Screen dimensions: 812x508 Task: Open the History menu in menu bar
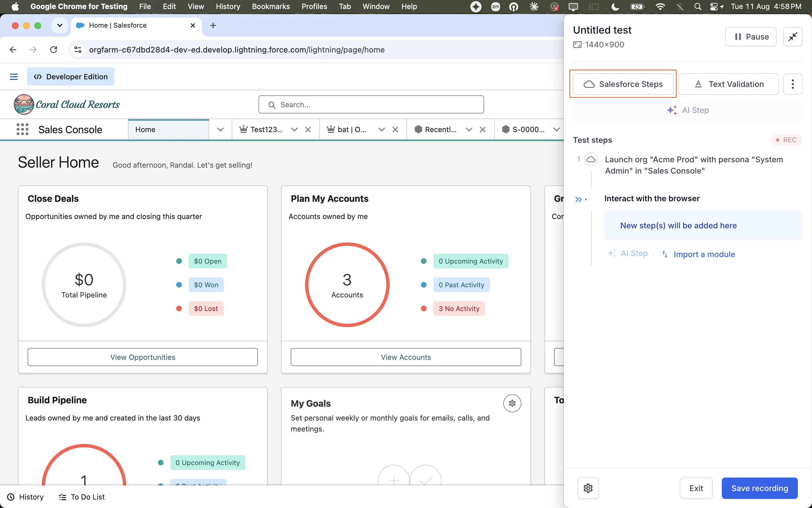[x=228, y=7]
